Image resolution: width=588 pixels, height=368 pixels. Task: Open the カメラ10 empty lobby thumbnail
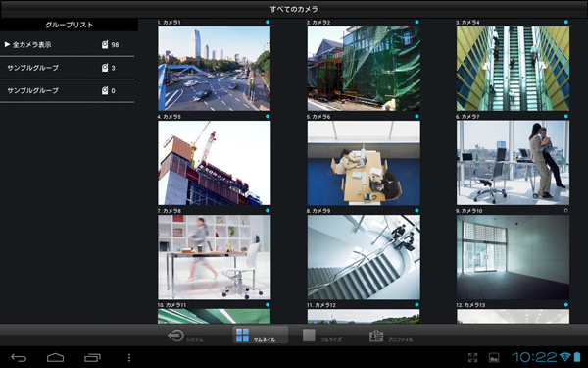pyautogui.click(x=513, y=257)
